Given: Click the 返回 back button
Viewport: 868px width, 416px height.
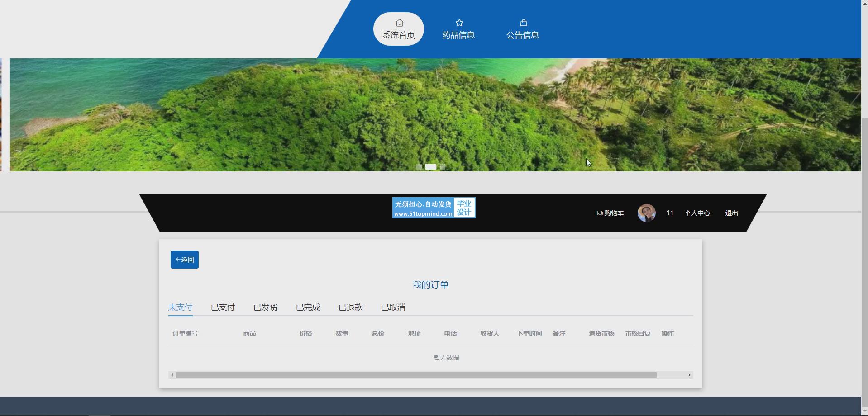Looking at the screenshot, I should click(x=184, y=260).
